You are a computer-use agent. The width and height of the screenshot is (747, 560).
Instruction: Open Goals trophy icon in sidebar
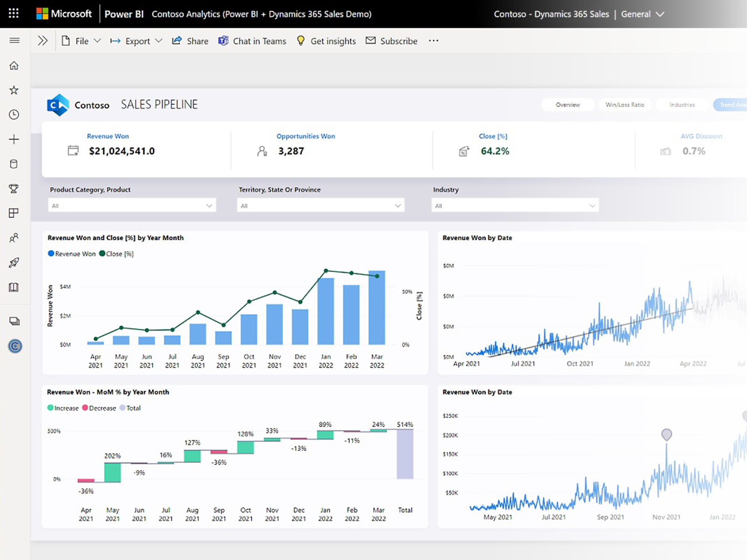[14, 189]
